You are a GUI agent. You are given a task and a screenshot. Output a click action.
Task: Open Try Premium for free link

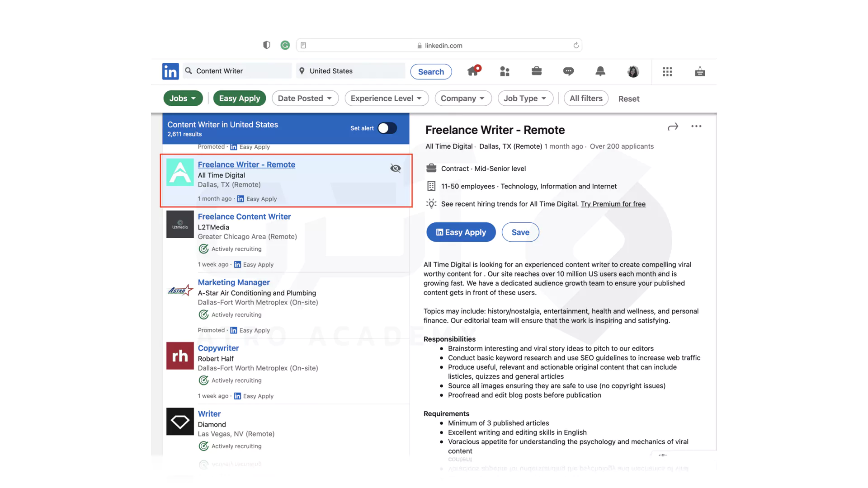(613, 204)
